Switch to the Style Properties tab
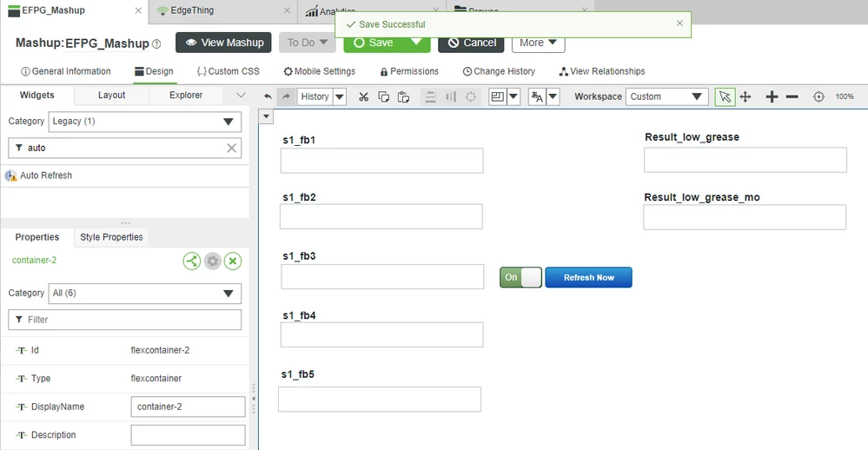 (x=111, y=237)
